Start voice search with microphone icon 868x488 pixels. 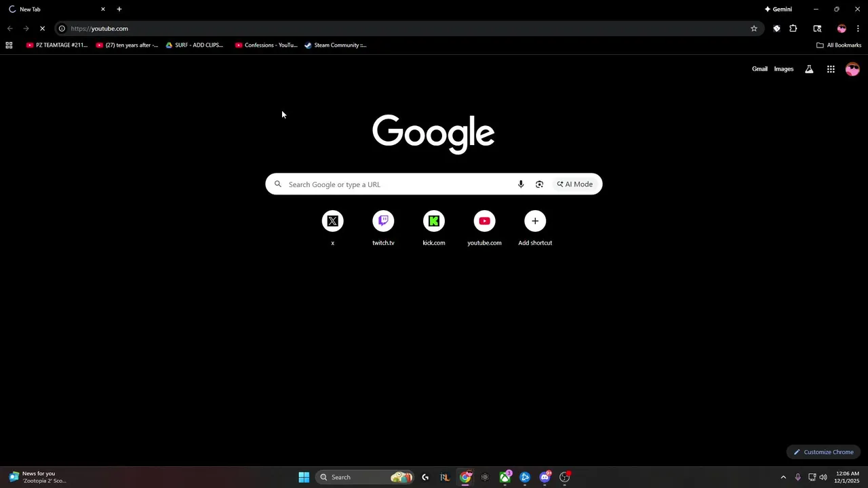point(521,184)
